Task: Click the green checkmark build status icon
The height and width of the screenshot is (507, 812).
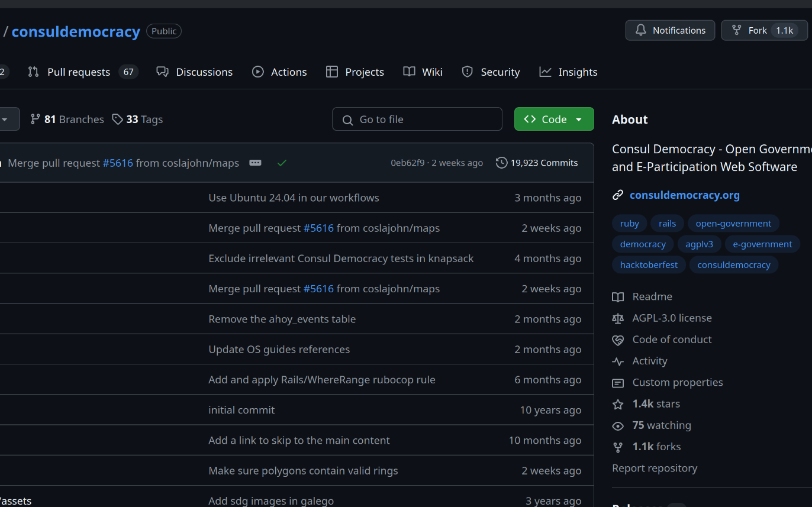Action: coord(282,163)
